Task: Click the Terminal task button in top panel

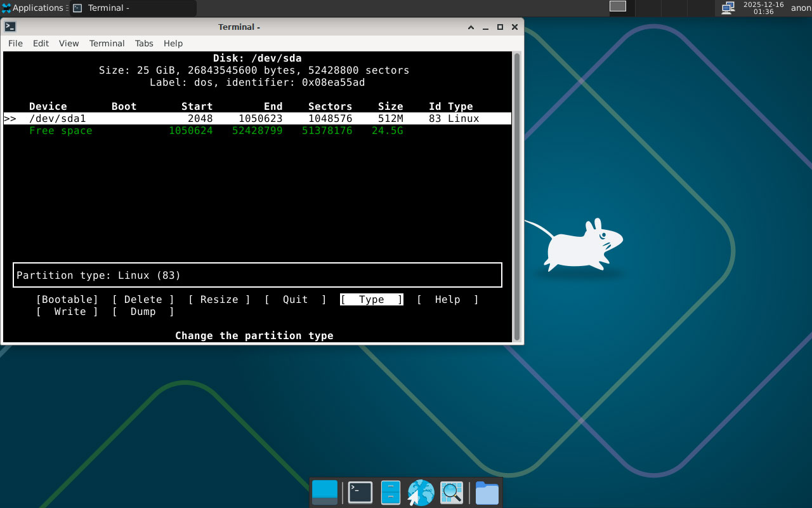Action: 133,8
